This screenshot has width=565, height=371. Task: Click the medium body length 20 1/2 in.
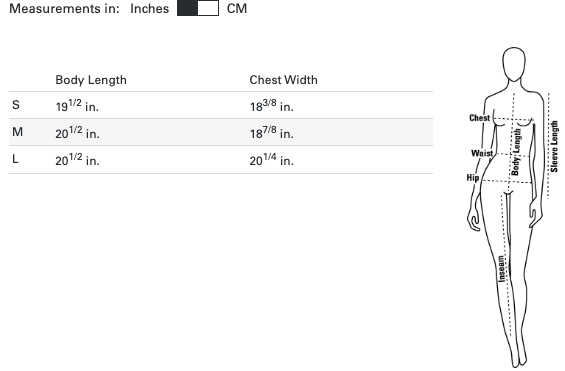coord(77,133)
